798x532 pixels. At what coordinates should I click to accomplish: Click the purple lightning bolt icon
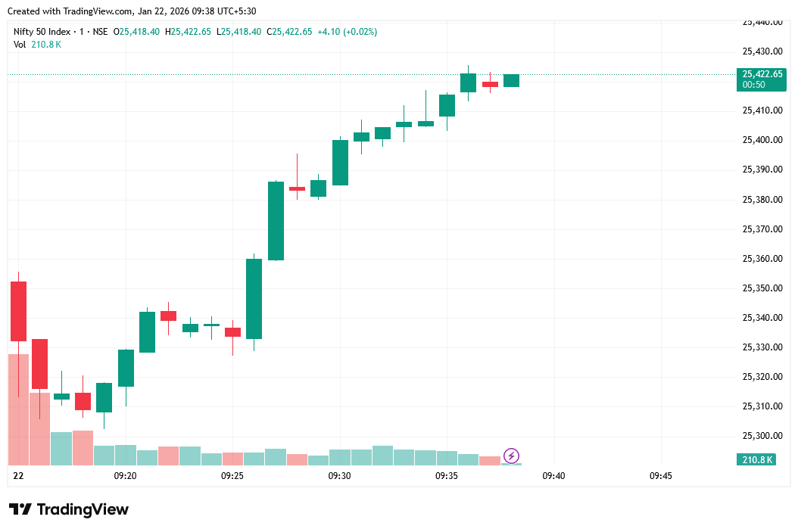point(512,456)
